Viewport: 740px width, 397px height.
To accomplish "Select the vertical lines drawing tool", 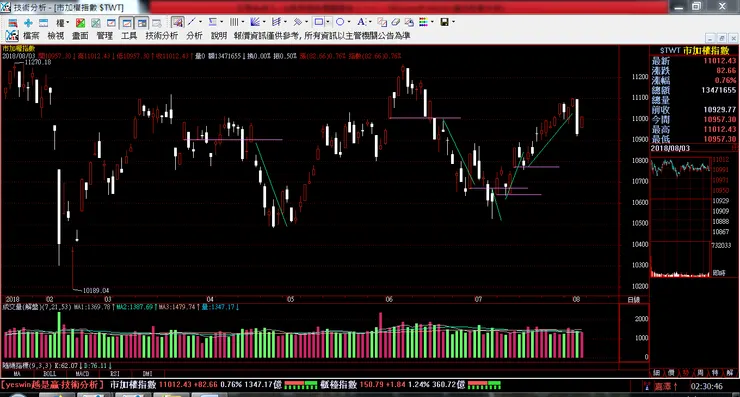I will tap(234, 22).
